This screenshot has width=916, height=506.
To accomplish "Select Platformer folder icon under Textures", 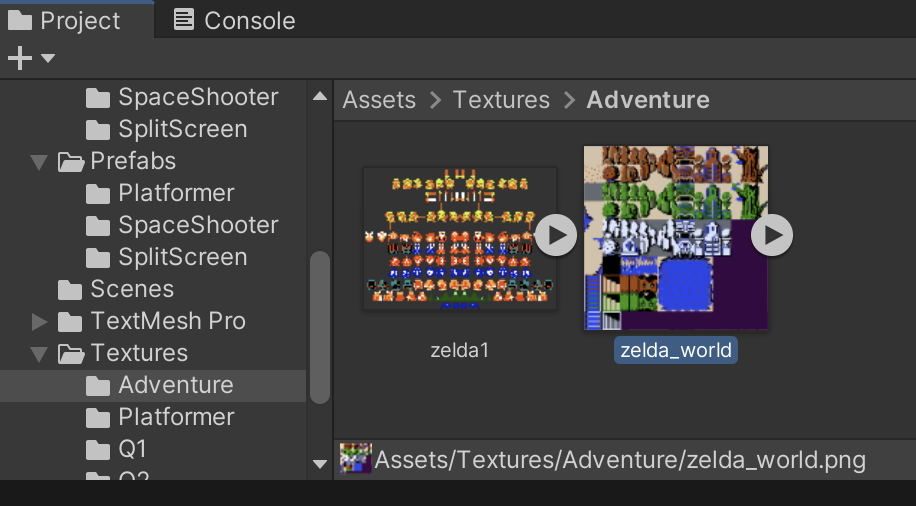I will [98, 417].
